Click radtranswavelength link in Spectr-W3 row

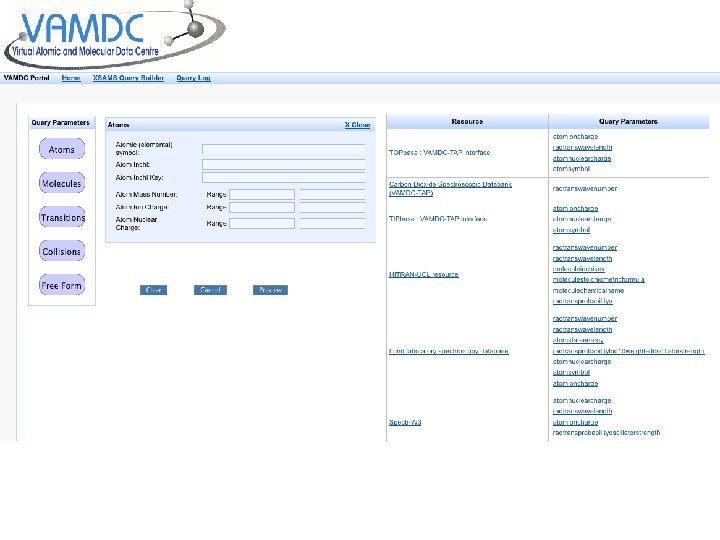pyautogui.click(x=582, y=411)
